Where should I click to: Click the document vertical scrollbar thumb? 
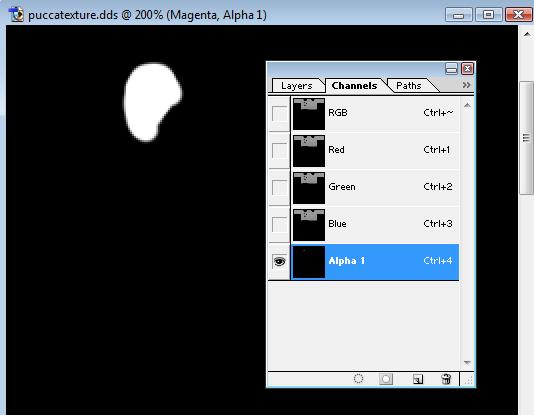pos(527,138)
